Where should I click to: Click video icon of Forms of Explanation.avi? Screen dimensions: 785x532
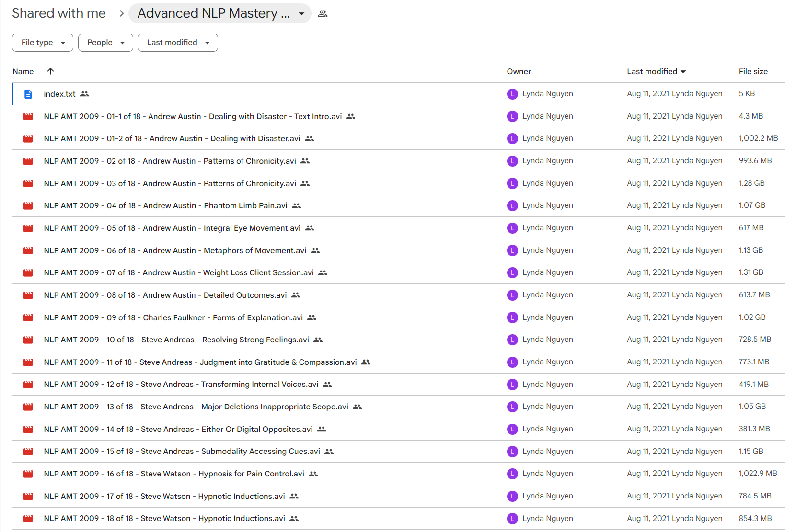pos(28,317)
